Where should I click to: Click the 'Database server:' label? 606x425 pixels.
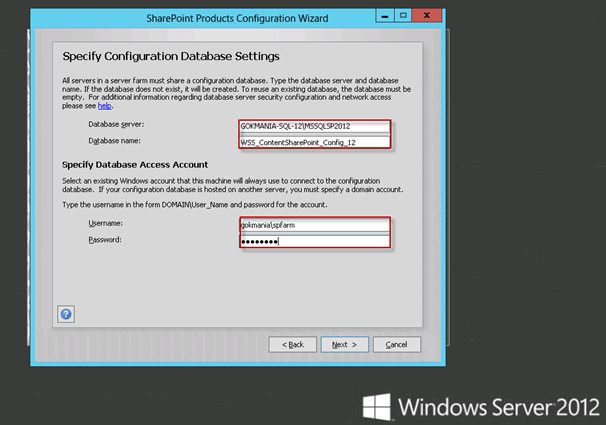pos(116,124)
